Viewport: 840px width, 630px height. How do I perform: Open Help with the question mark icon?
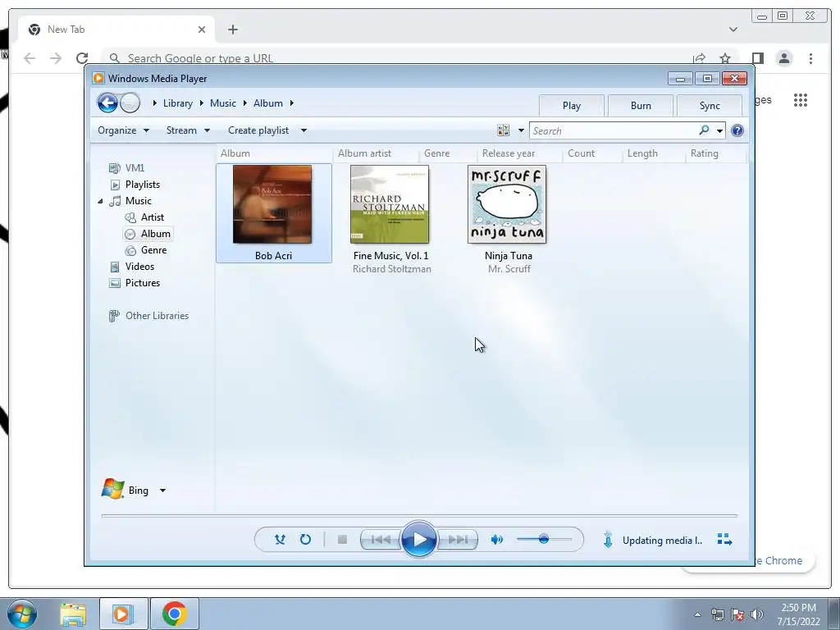click(x=737, y=130)
